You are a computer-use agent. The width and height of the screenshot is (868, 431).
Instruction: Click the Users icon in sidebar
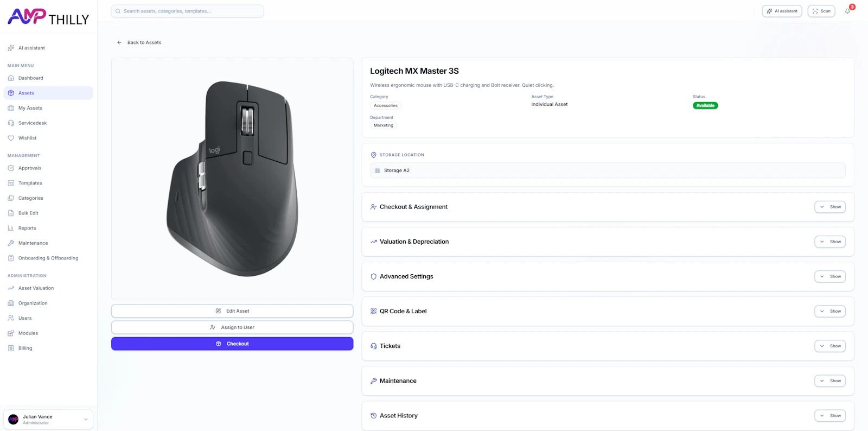pos(11,318)
